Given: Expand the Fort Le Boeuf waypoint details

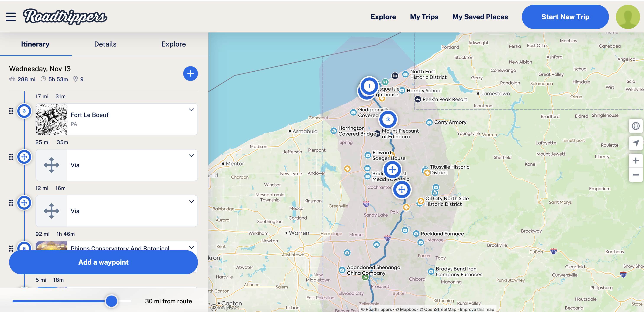Looking at the screenshot, I should pos(191,110).
